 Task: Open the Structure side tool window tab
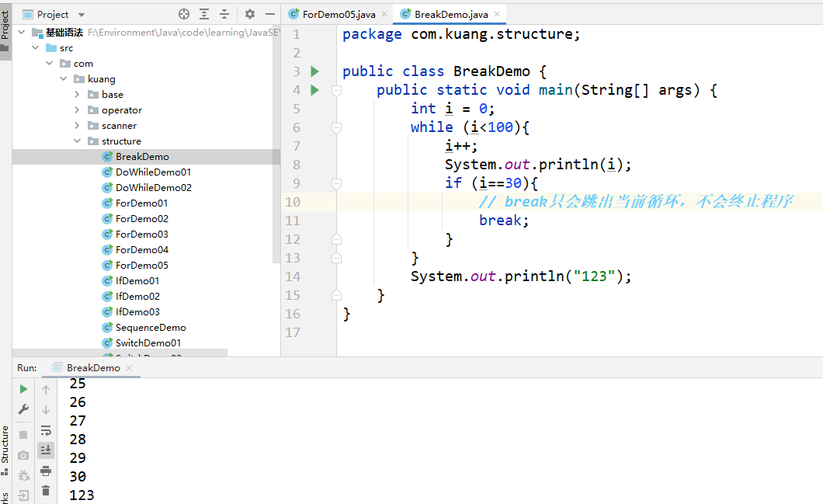point(5,450)
